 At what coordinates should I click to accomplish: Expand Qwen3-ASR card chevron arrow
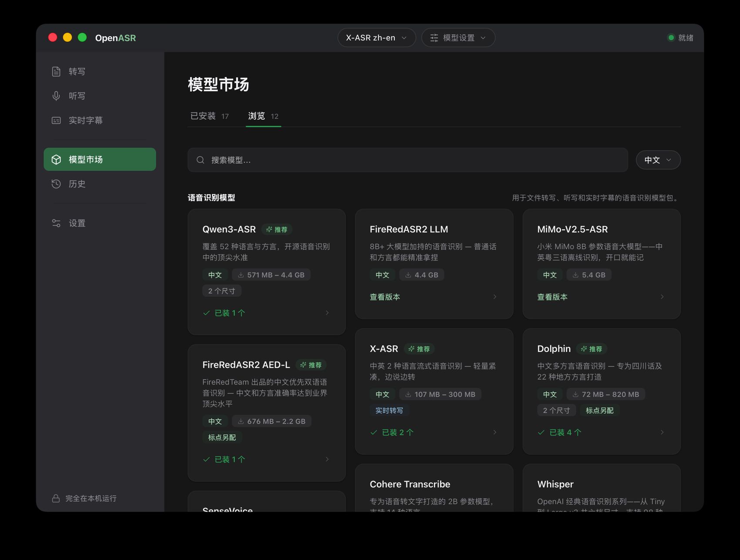(x=327, y=313)
